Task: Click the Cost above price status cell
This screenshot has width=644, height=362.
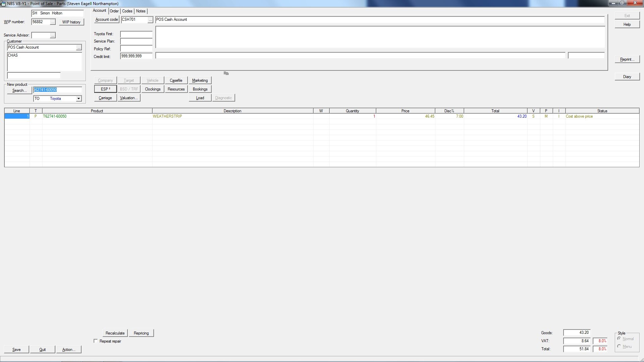Action: pyautogui.click(x=602, y=116)
